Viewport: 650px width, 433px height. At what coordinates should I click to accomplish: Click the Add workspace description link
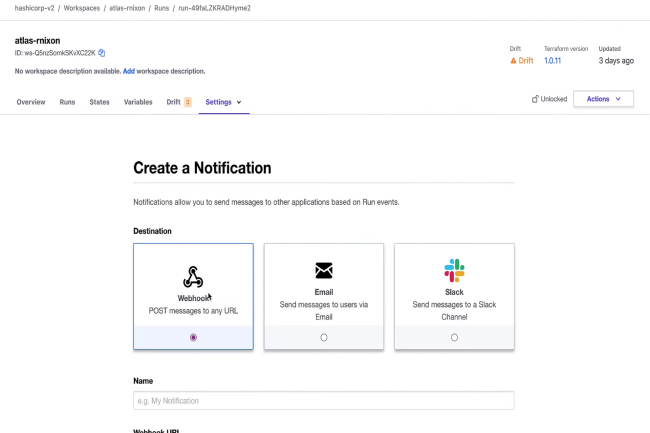[x=129, y=71]
